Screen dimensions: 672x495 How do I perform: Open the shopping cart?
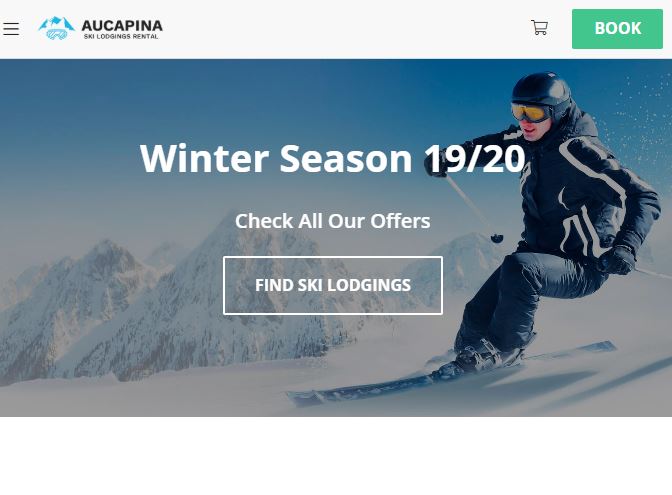(540, 28)
